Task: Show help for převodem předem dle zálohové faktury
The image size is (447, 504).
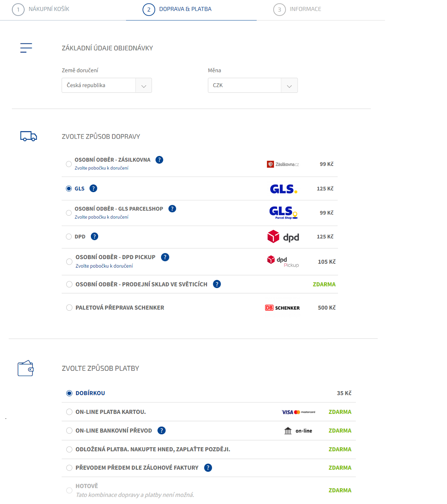Action: (x=208, y=468)
